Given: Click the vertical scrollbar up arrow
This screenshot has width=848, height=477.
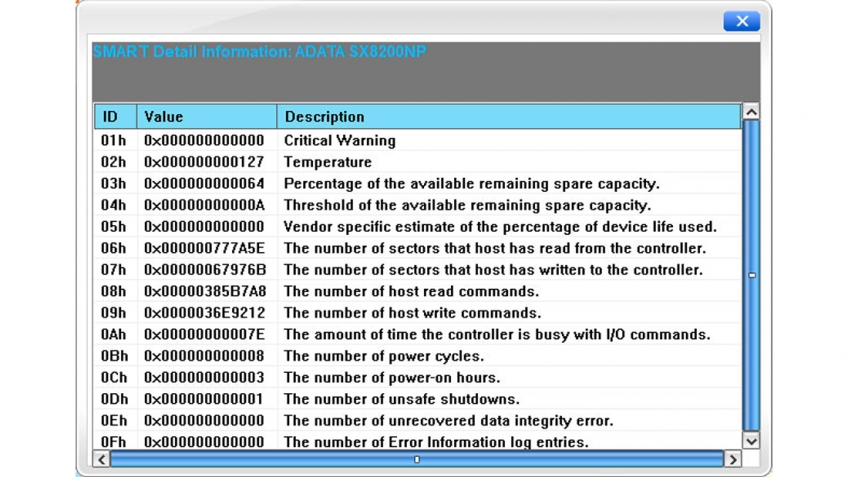Looking at the screenshot, I should pyautogui.click(x=751, y=112).
